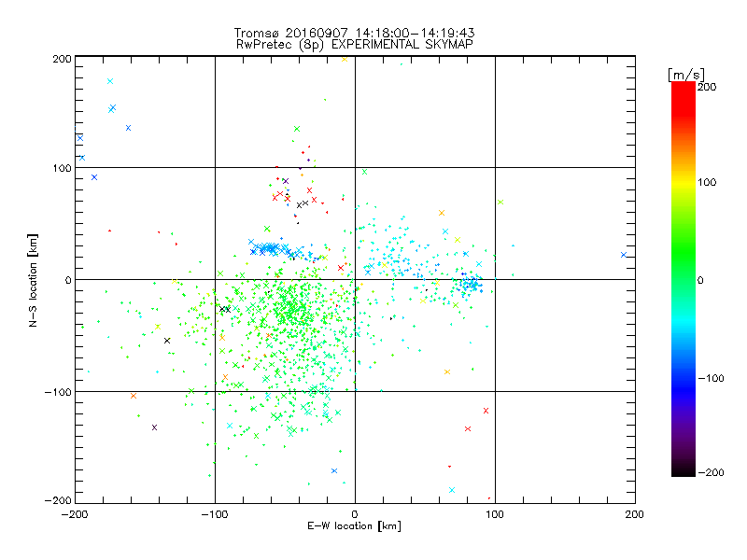The width and height of the screenshot is (747, 560).
Task: Click the yellow band of the colorbar
Action: click(x=684, y=183)
